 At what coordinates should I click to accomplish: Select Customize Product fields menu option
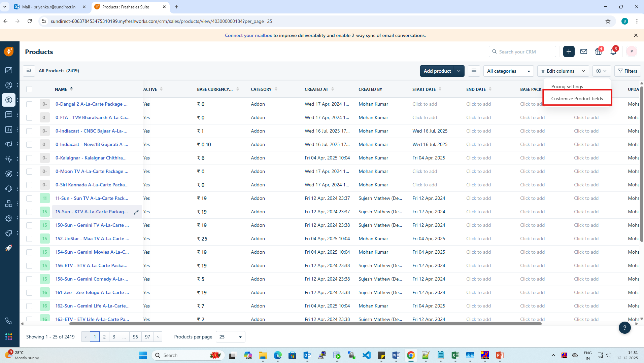click(x=577, y=99)
